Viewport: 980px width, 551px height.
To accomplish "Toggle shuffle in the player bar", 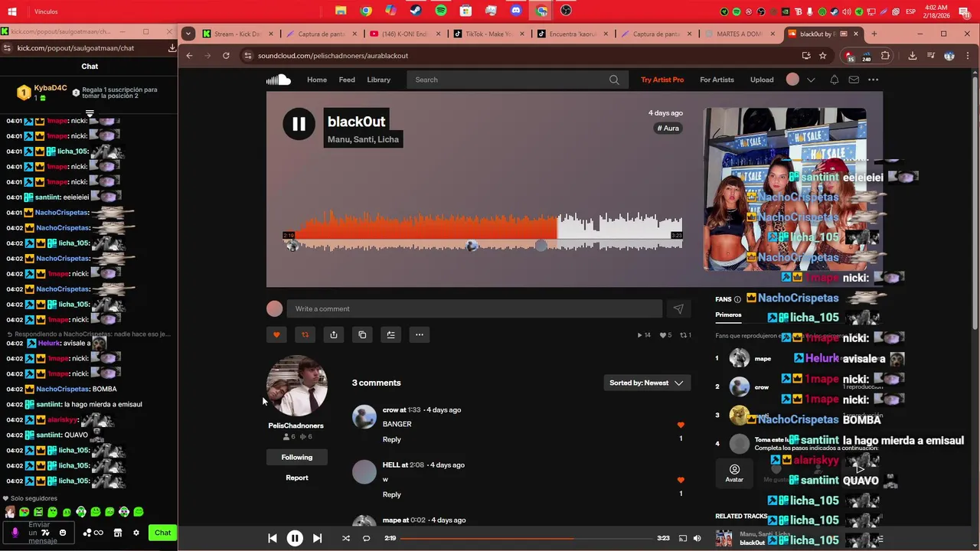I will point(345,538).
